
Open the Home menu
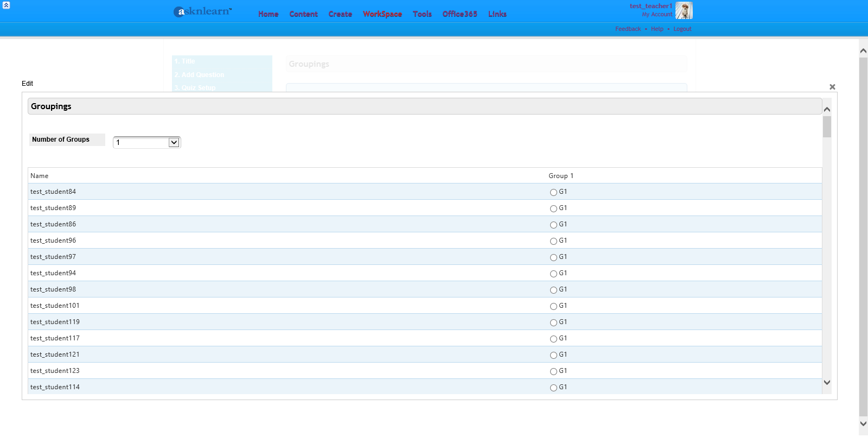point(269,14)
